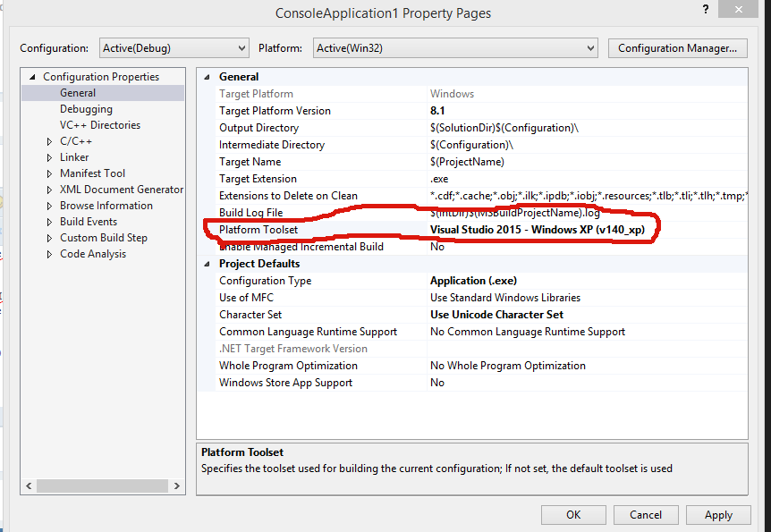The image size is (771, 532).
Task: Click the Character Set property value
Action: pyautogui.click(x=496, y=315)
